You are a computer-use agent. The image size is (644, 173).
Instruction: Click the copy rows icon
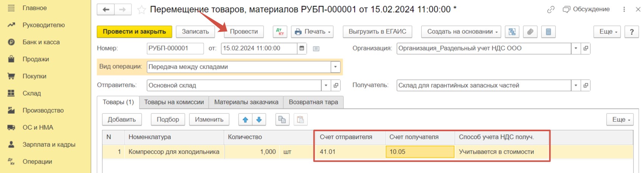282,120
